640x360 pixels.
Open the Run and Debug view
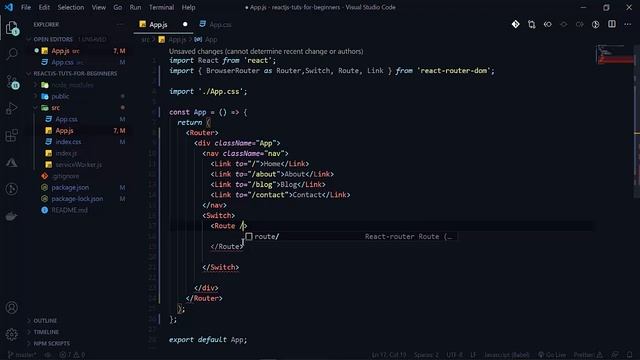pyautogui.click(x=12, y=108)
